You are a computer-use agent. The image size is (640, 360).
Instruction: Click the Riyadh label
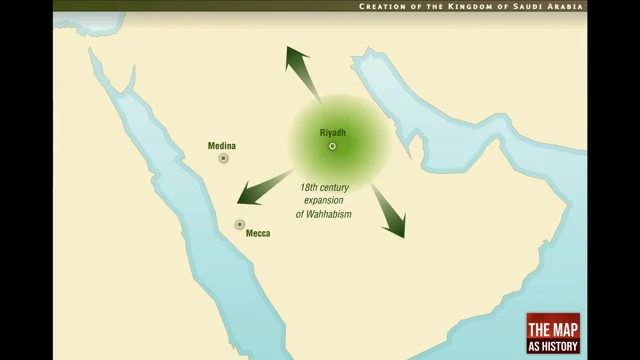click(333, 133)
